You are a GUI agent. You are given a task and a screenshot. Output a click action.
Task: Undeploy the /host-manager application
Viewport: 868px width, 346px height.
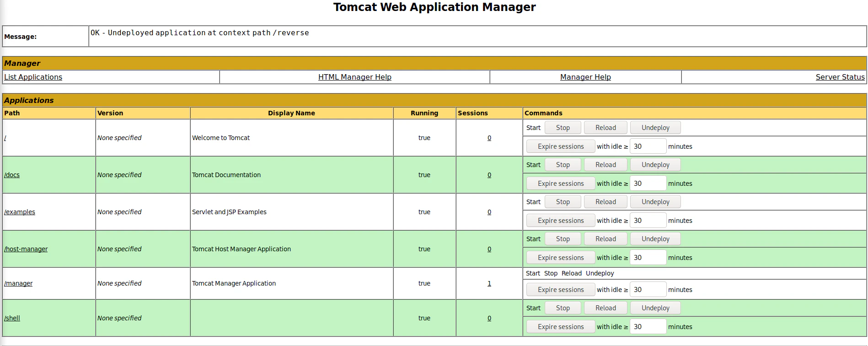(655, 239)
